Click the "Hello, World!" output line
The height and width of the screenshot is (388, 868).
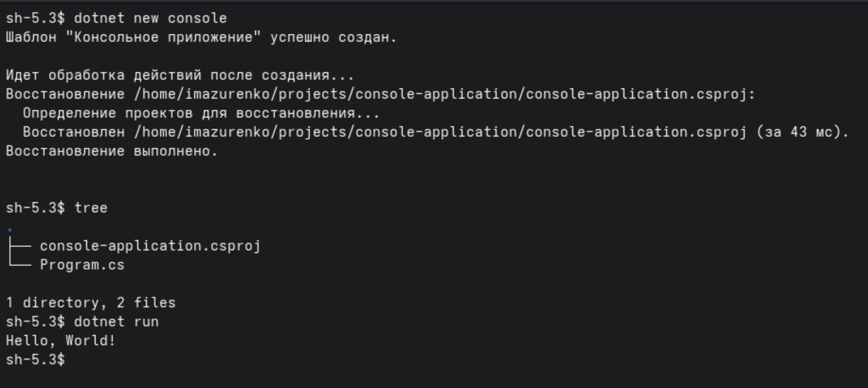coord(61,341)
